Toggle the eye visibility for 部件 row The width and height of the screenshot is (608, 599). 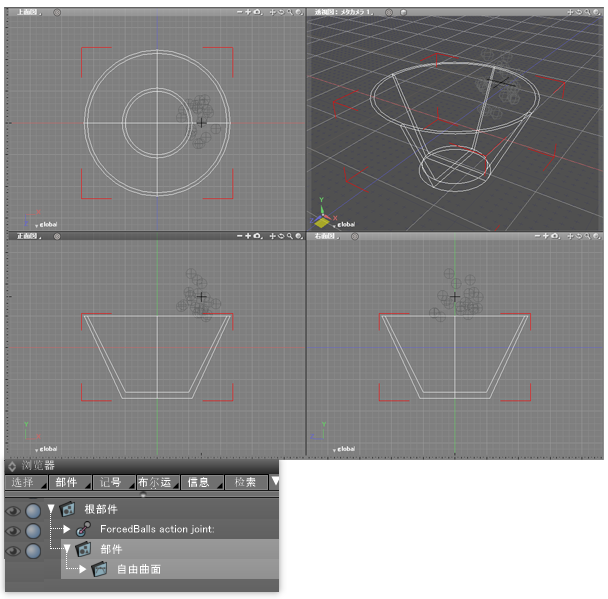(x=13, y=551)
